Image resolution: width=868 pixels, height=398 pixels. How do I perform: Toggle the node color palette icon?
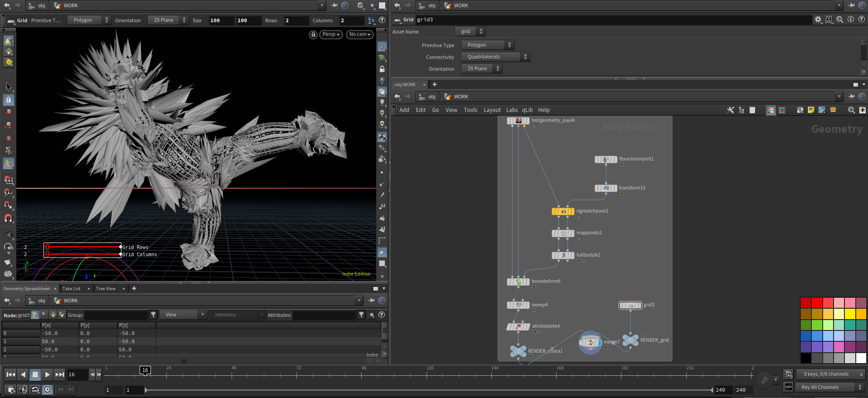(771, 110)
